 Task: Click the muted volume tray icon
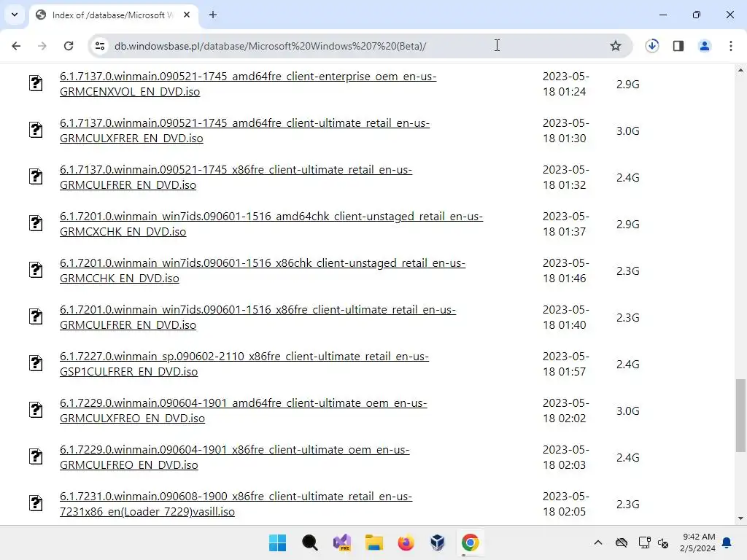663,542
